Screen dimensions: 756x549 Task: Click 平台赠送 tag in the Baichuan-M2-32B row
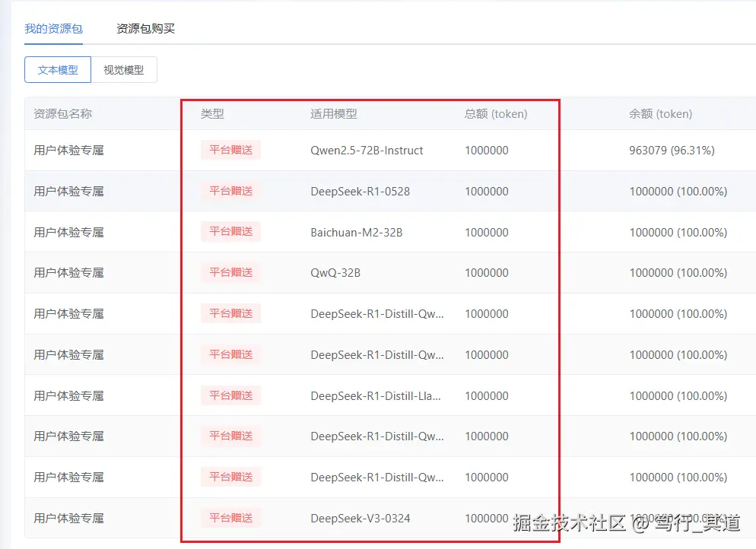tap(231, 231)
